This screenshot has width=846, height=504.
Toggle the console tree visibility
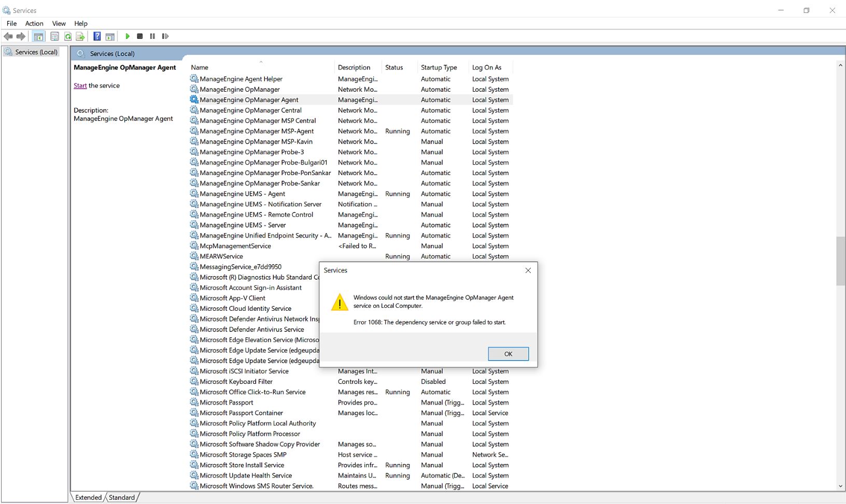coord(38,36)
